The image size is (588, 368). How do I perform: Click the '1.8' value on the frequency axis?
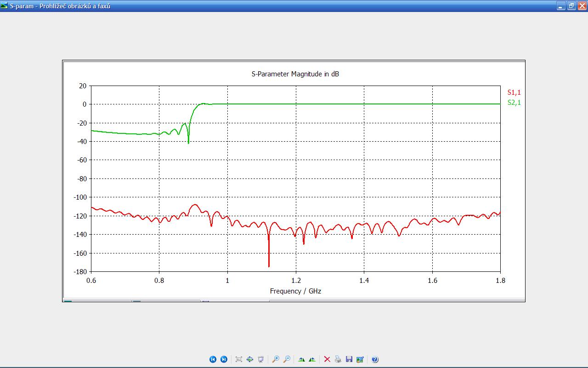(500, 281)
